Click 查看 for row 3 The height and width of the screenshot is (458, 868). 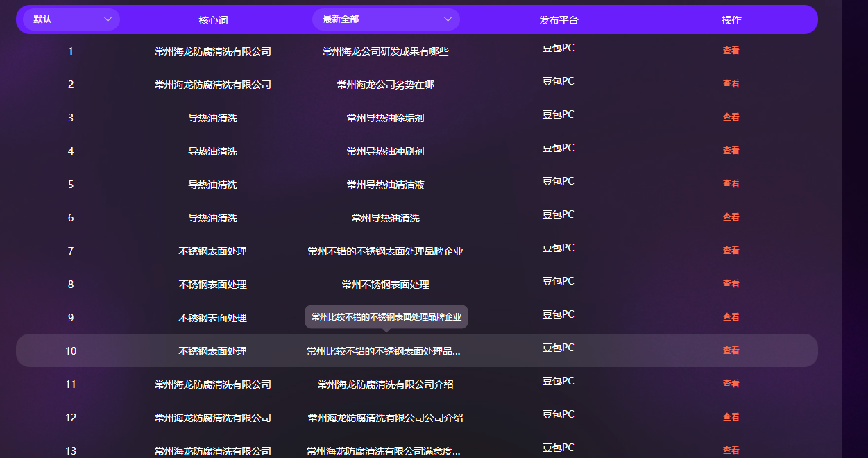(731, 117)
